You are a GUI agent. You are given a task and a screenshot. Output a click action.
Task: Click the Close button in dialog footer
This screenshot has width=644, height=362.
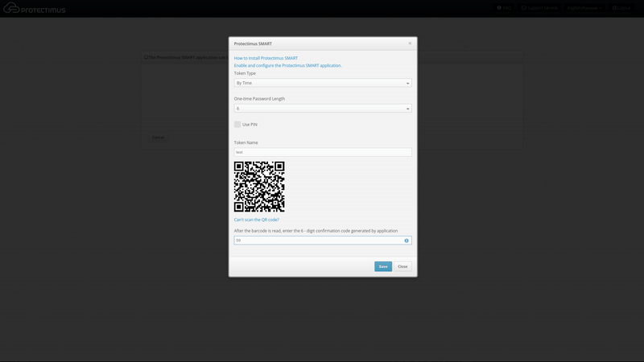coord(402,266)
